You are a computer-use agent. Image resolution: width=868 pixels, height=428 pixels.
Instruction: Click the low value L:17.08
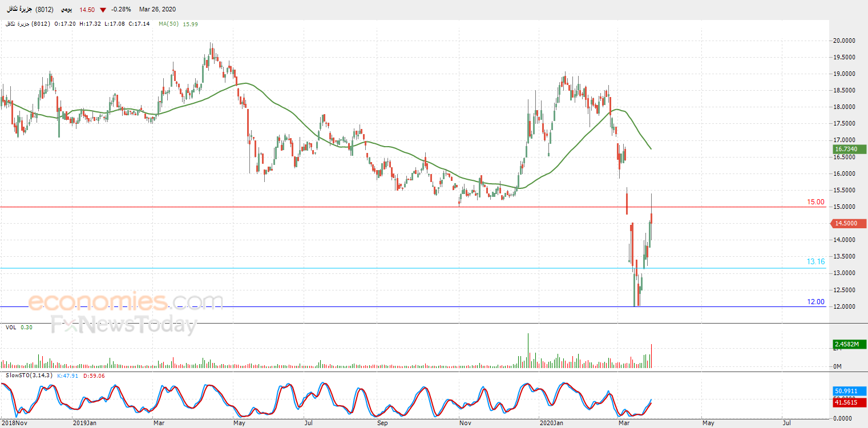(115, 24)
